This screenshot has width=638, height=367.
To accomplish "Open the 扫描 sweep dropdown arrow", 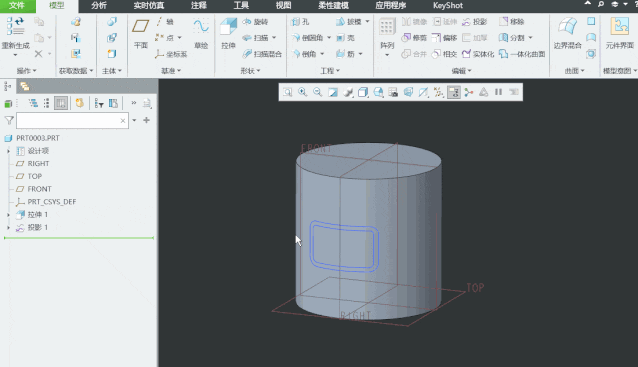I will coord(274,38).
